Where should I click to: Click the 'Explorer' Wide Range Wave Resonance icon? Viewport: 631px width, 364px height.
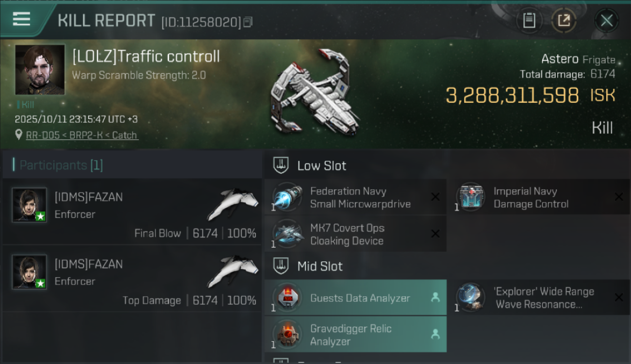(x=471, y=298)
